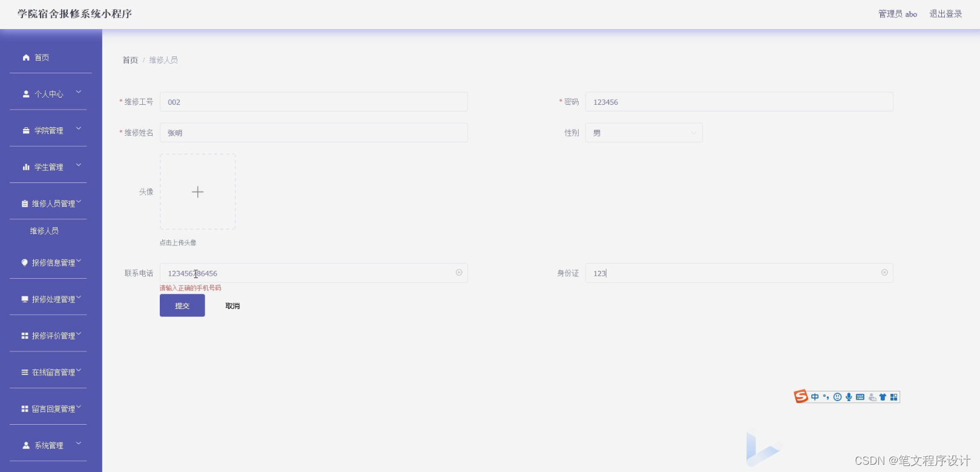Click the grid icon next to 报修评价管理
Screen dimensions: 980x472
tap(25, 336)
